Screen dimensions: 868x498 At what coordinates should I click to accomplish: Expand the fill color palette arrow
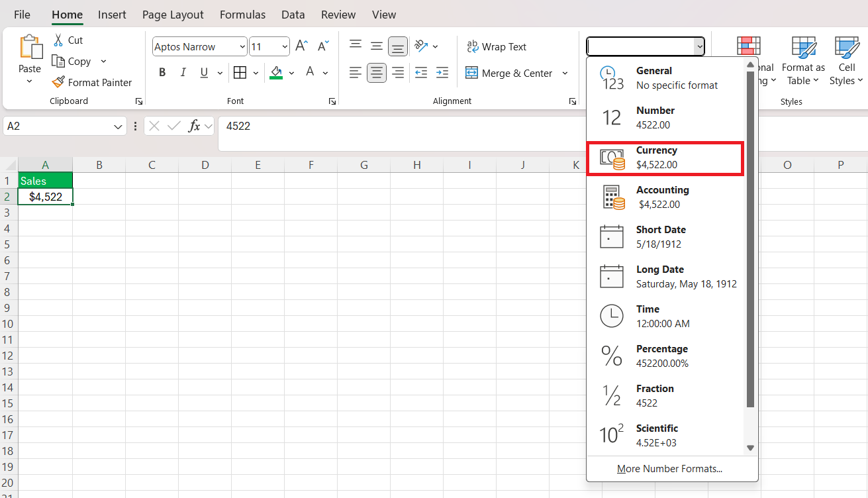point(291,73)
